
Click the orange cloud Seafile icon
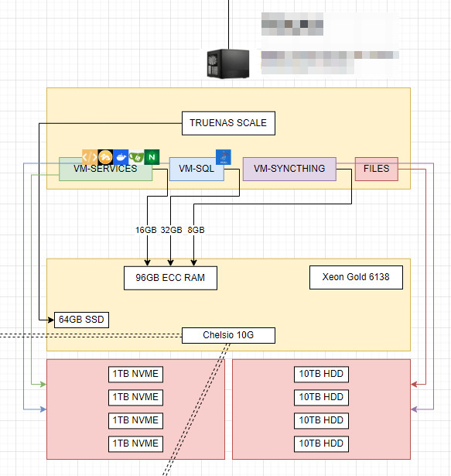coord(105,157)
